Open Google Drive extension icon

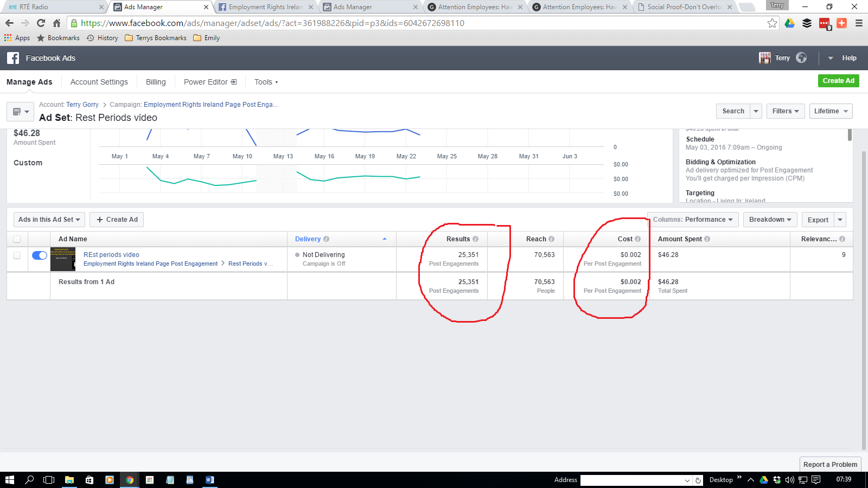click(x=790, y=23)
